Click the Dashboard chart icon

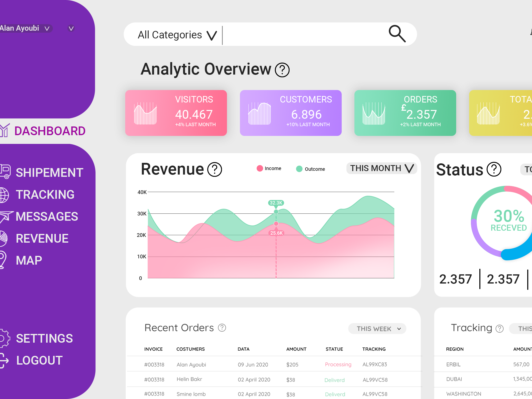[x=5, y=130]
